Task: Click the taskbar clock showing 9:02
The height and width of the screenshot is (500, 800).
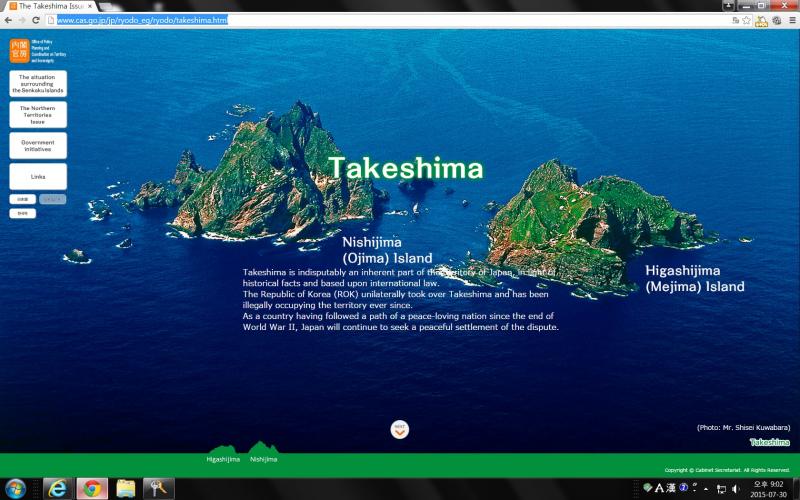Action: (768, 488)
